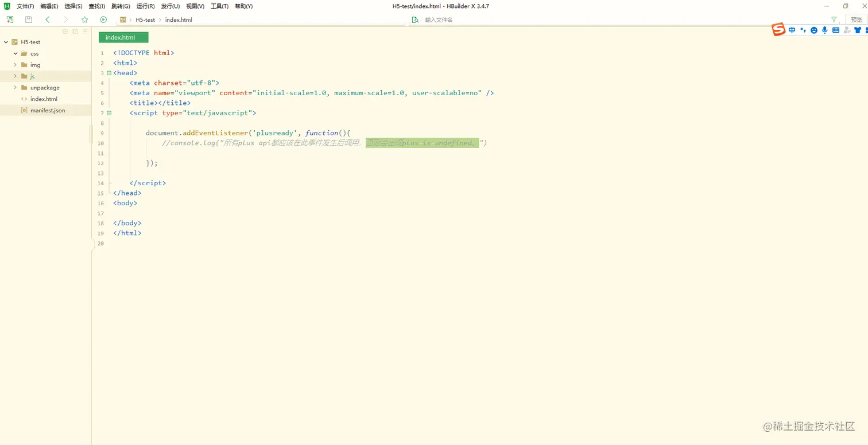Image resolution: width=868 pixels, height=445 pixels.
Task: Click the addEventListener text on line 9
Action: click(x=215, y=133)
